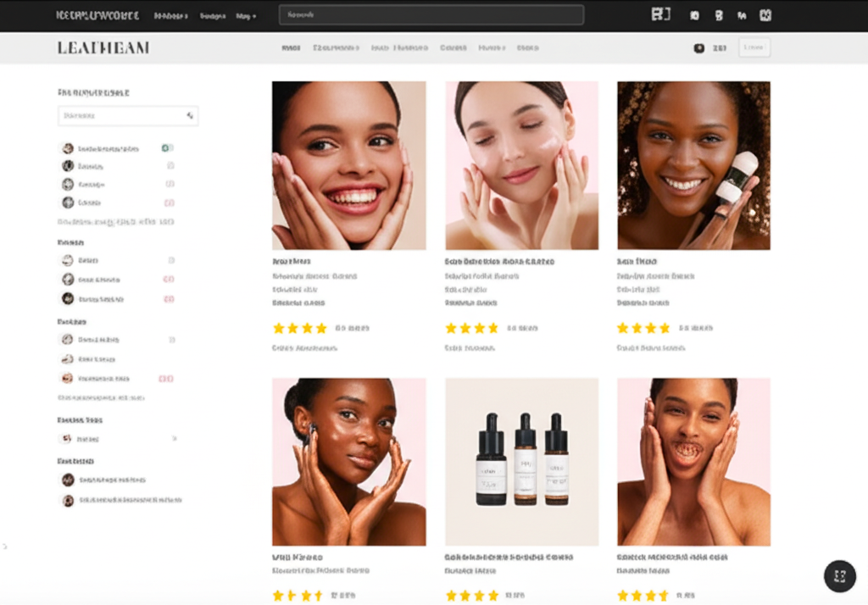Click the circular icon next to the last sidebar category
The height and width of the screenshot is (605, 868).
click(66, 500)
